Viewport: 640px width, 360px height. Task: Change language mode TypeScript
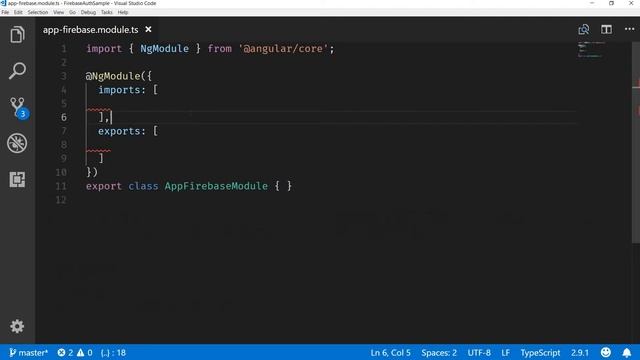click(x=540, y=353)
